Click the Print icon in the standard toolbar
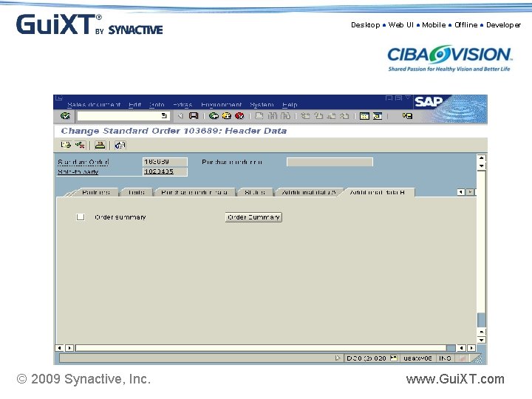This screenshot has width=532, height=399. pyautogui.click(x=259, y=116)
